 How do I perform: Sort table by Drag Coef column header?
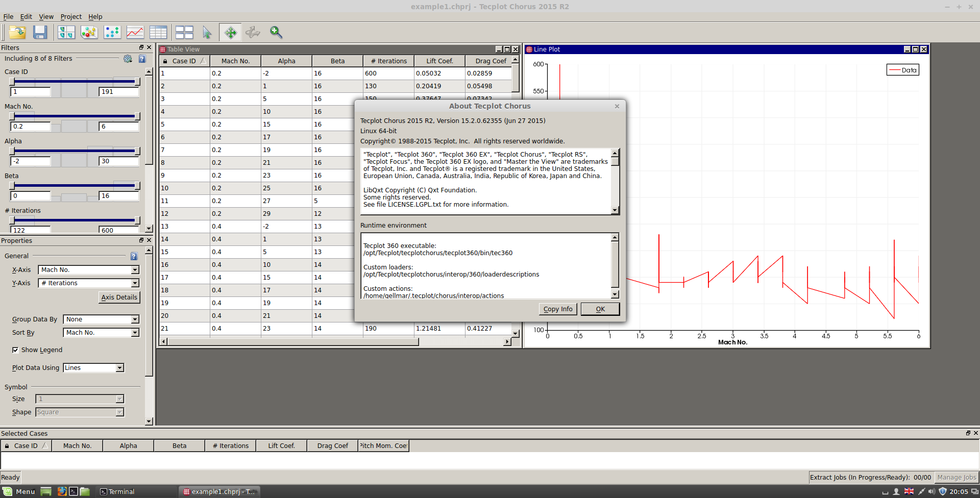tap(488, 61)
